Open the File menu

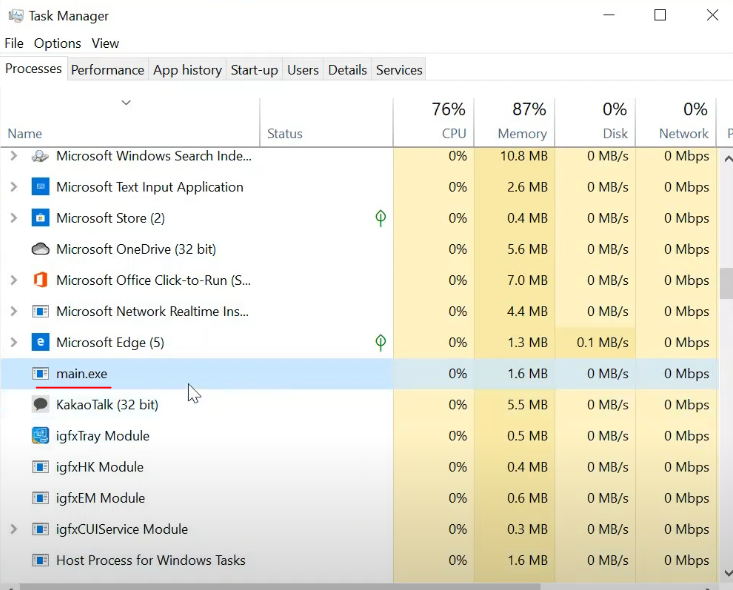coord(14,43)
